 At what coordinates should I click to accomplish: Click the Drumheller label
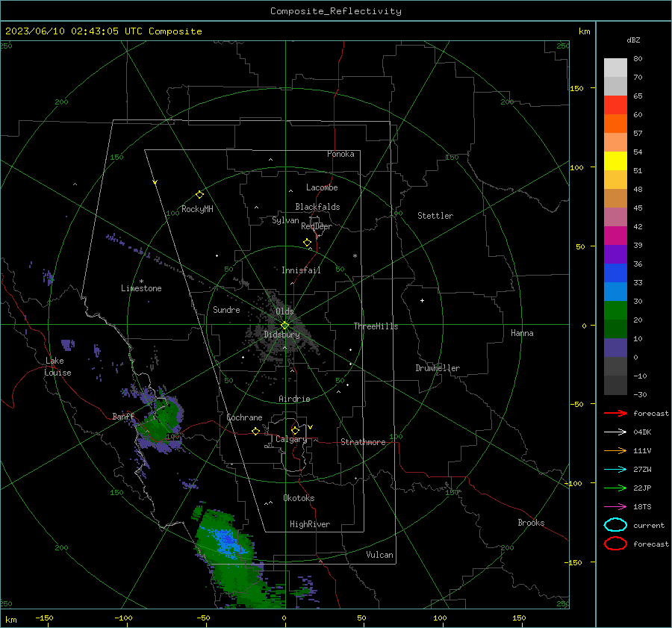[438, 368]
